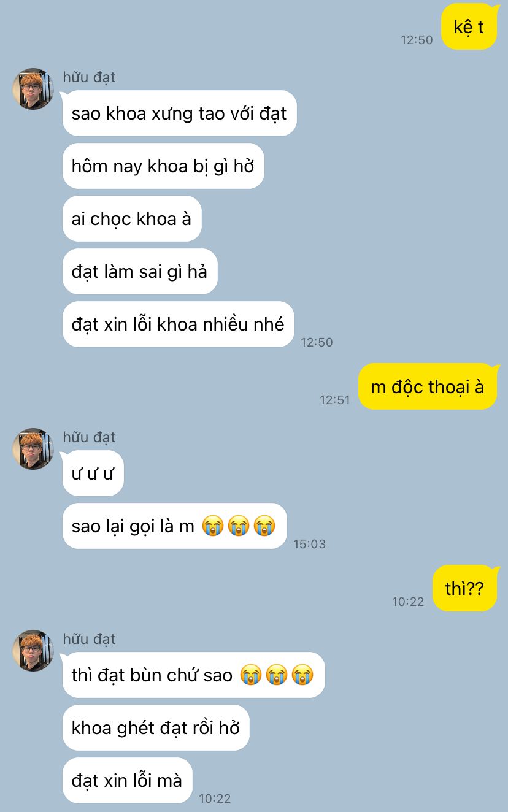This screenshot has width=508, height=812.
Task: Tap 'đạt xin lỗi khoa nhiều nhé' message
Action: pyautogui.click(x=179, y=324)
